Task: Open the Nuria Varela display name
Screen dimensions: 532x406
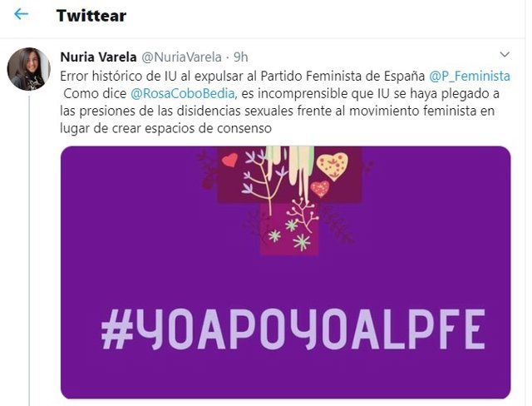Action: [x=98, y=57]
